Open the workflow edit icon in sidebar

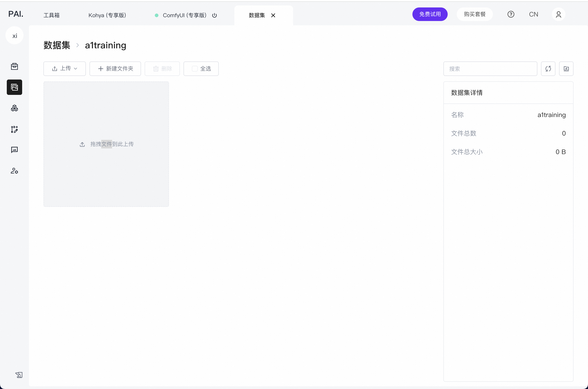point(14,129)
